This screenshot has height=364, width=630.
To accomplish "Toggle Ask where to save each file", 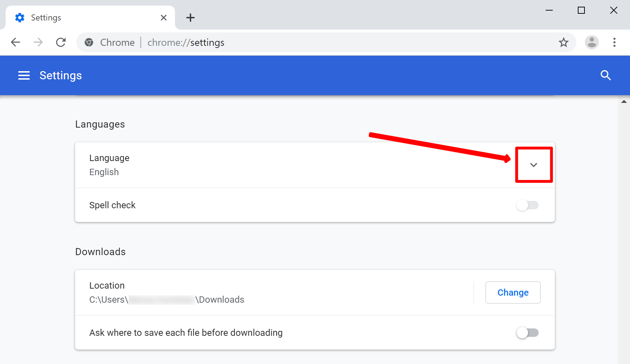I will [x=528, y=333].
